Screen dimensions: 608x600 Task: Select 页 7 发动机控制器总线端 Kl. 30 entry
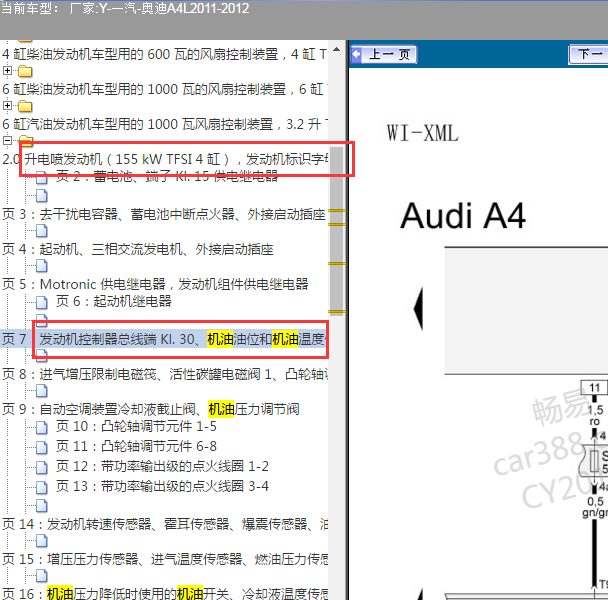(165, 339)
